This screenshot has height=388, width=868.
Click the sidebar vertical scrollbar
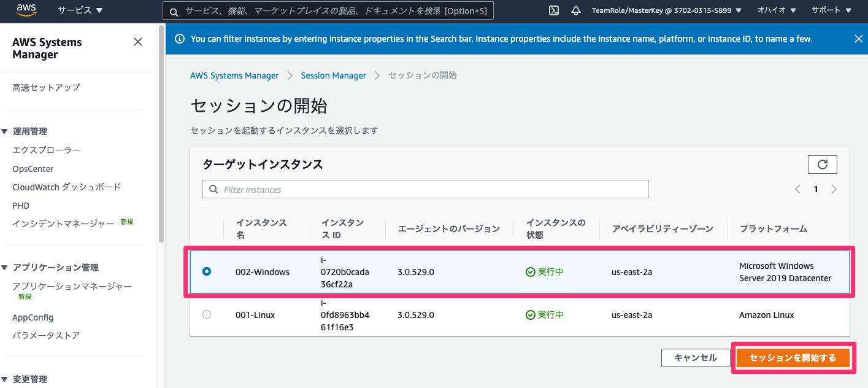pos(161,135)
